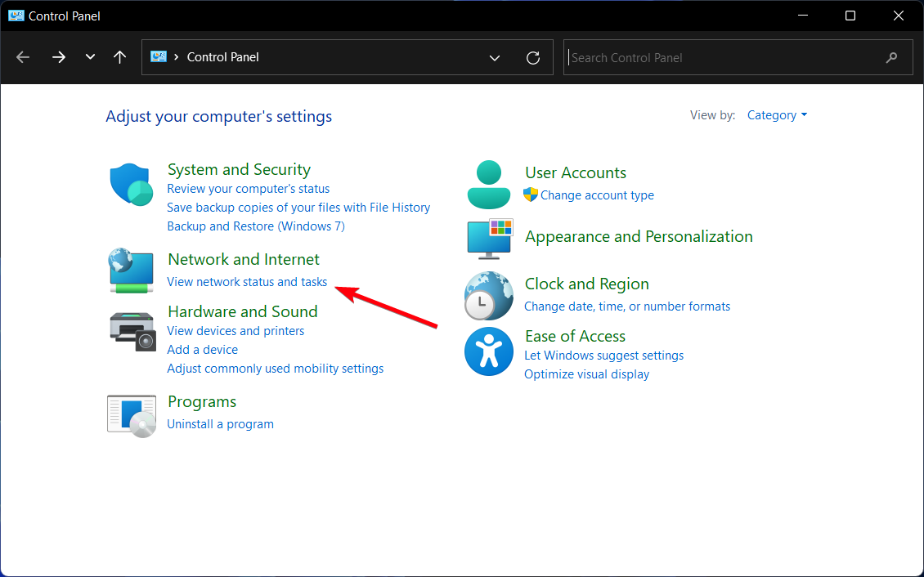This screenshot has height=577, width=924.
Task: Click Let Windows suggest settings
Action: [603, 356]
